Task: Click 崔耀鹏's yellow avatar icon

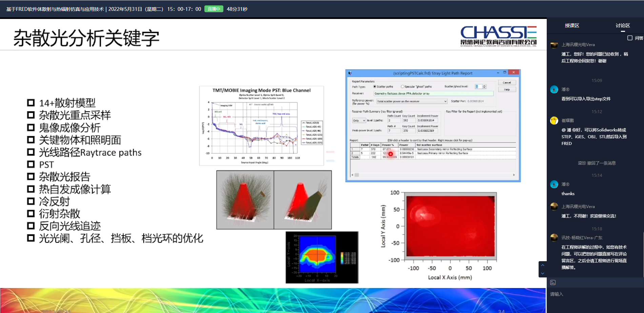Action: pyautogui.click(x=554, y=121)
